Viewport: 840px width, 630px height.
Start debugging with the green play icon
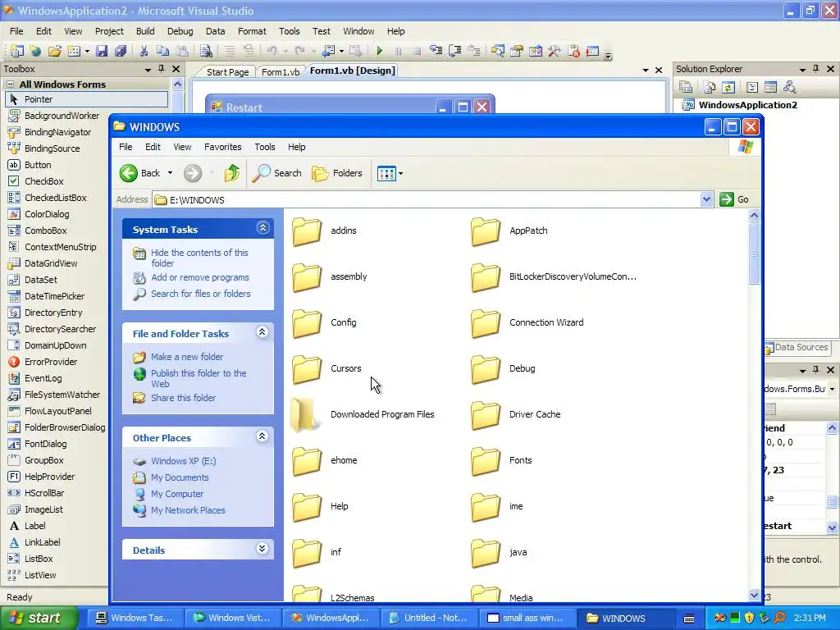(x=379, y=51)
